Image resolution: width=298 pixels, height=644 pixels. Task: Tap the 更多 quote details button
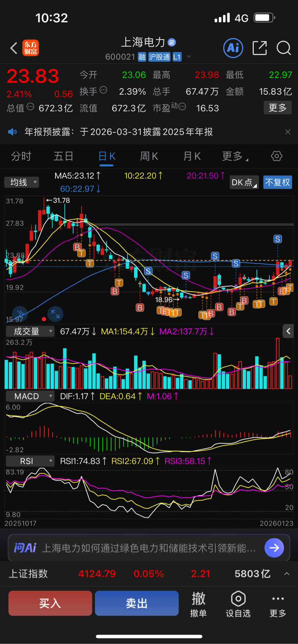pos(278,108)
